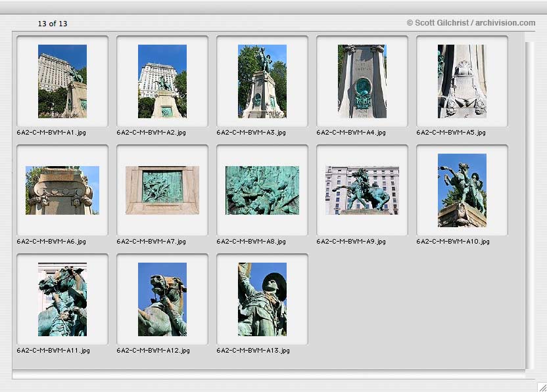Click file name 6A2-C-M-BWM-A1.jpg
Image resolution: width=547 pixels, height=392 pixels.
[x=51, y=133]
